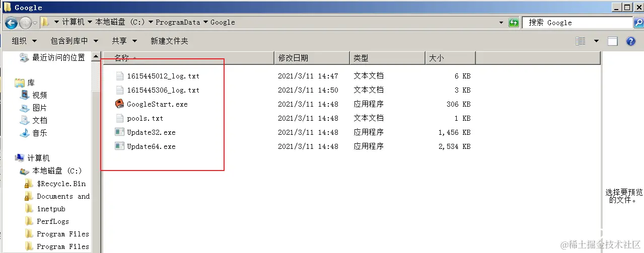The width and height of the screenshot is (644, 253).
Task: Select 最近访问的位置 in the navigation pane
Action: 59,58
